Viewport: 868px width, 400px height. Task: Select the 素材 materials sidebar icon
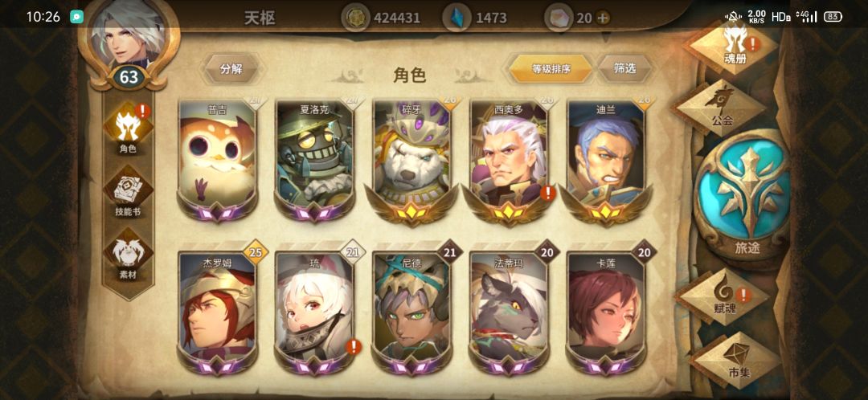point(129,255)
